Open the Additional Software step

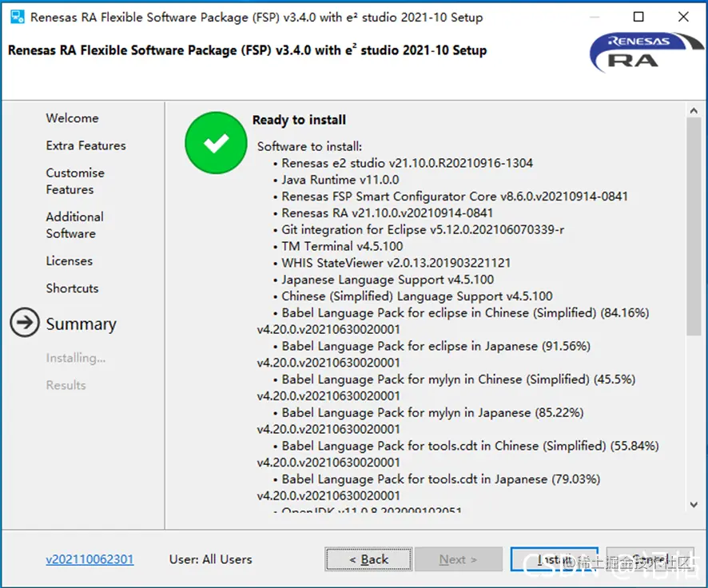tap(74, 224)
